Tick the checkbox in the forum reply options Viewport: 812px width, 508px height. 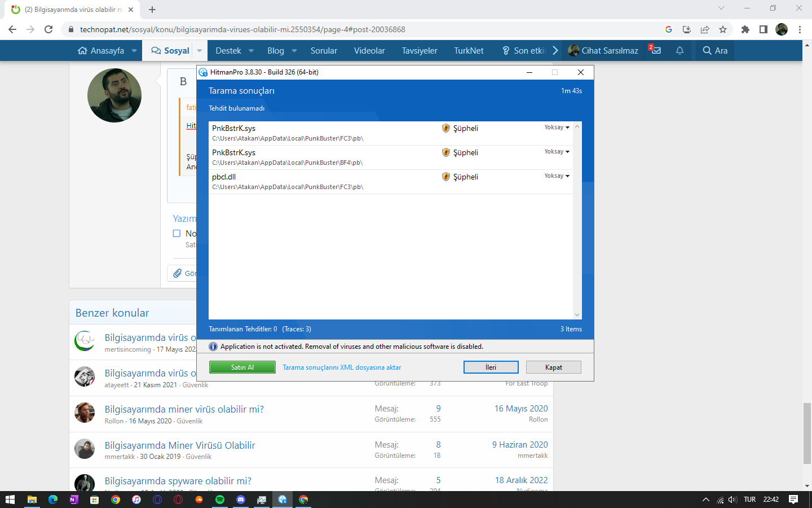176,233
